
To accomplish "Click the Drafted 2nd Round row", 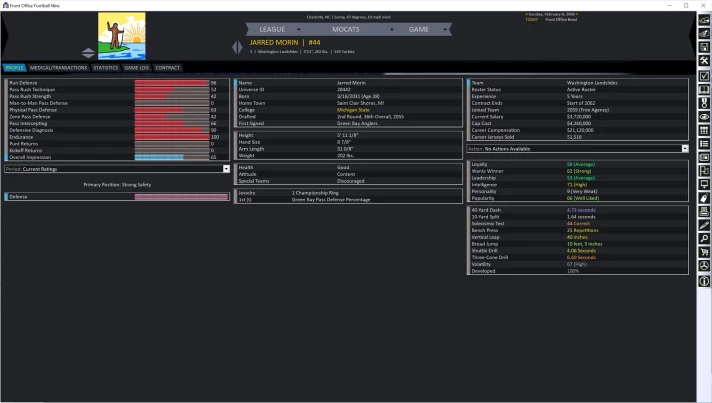I will pos(348,117).
